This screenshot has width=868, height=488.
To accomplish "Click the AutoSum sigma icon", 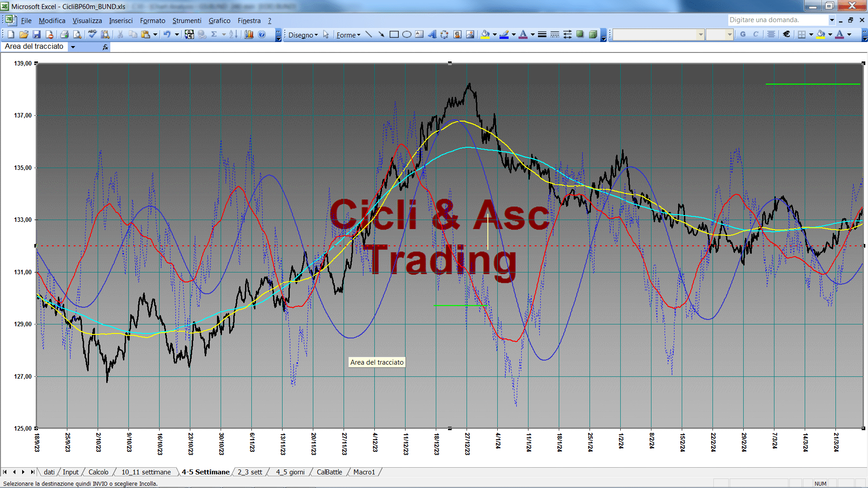I will [x=214, y=34].
